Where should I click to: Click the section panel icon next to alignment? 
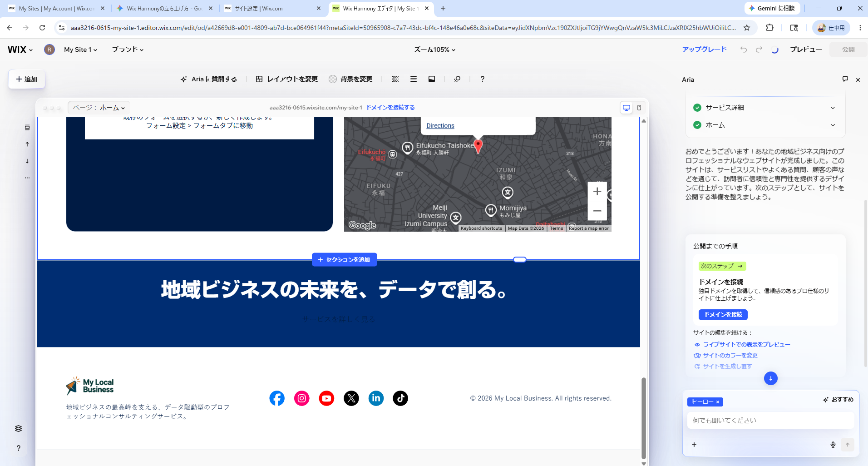point(432,79)
